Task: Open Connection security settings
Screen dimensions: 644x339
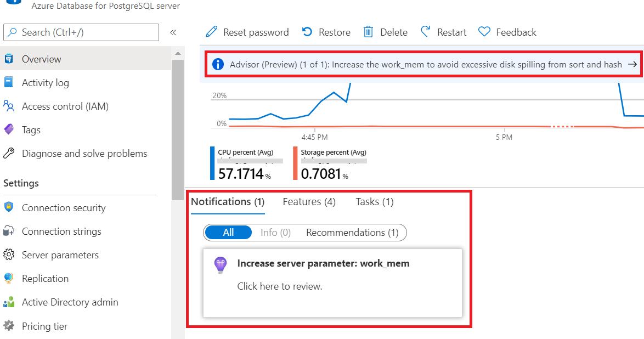Action: [x=64, y=207]
